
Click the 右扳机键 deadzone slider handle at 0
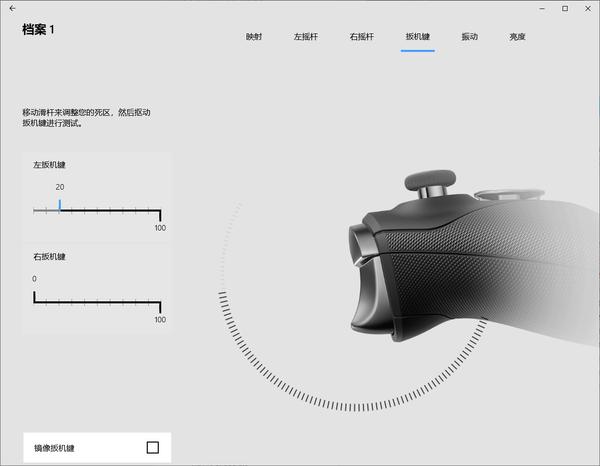[34, 297]
